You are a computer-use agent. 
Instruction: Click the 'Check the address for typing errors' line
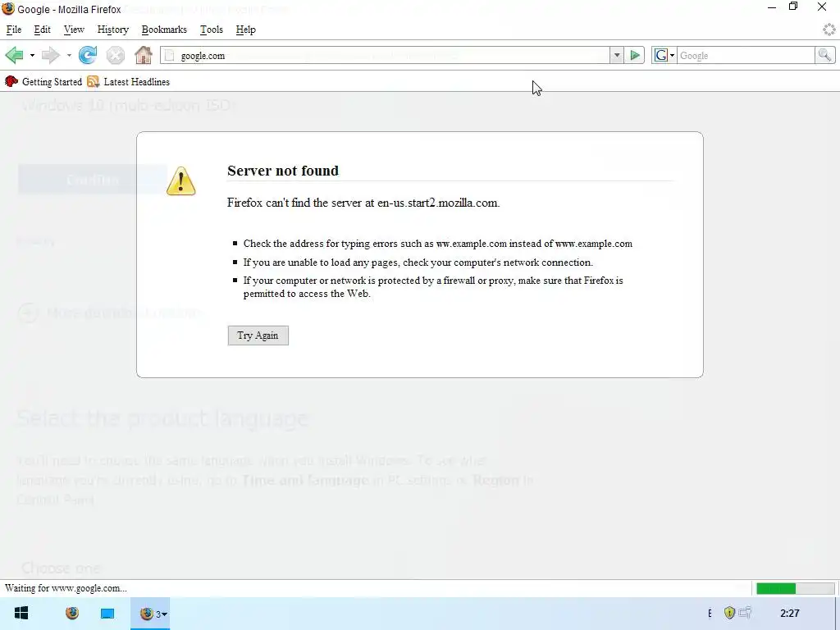click(x=438, y=244)
